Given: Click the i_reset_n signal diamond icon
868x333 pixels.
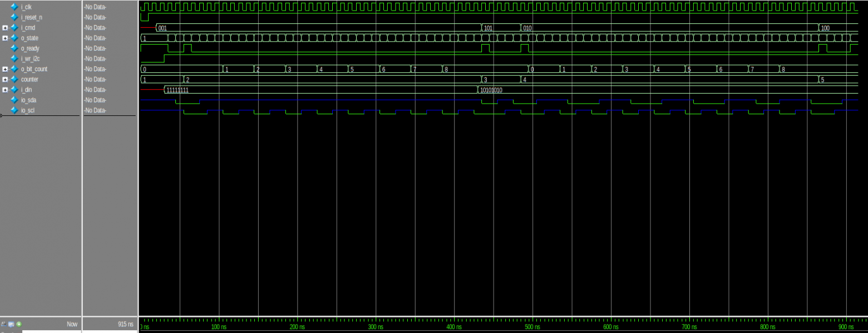Looking at the screenshot, I should click(x=14, y=17).
